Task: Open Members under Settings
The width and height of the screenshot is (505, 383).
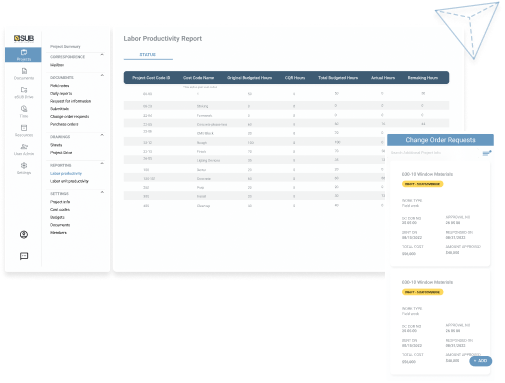Action: (x=58, y=233)
